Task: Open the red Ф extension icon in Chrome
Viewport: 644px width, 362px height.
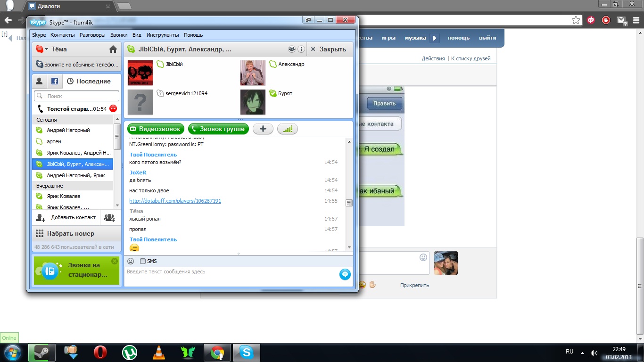Action: pyautogui.click(x=591, y=20)
